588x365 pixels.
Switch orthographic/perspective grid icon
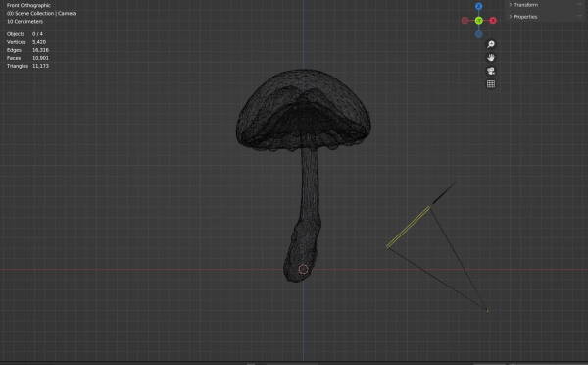[x=491, y=84]
